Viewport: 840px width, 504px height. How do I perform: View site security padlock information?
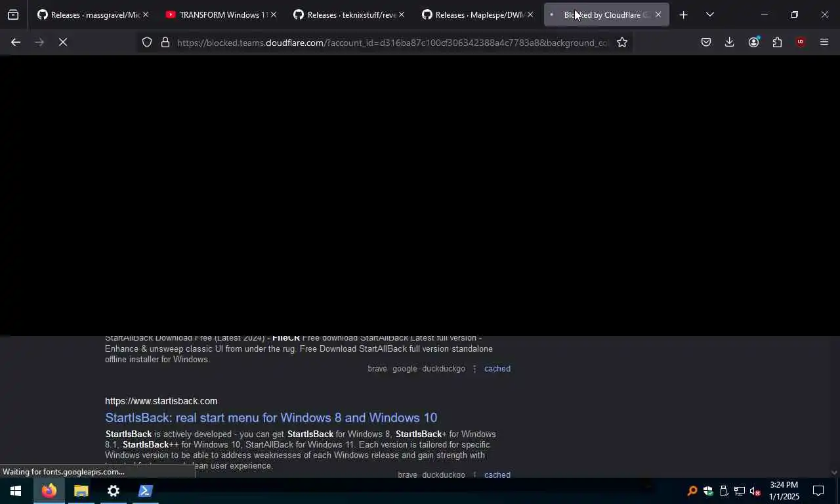pos(165,42)
